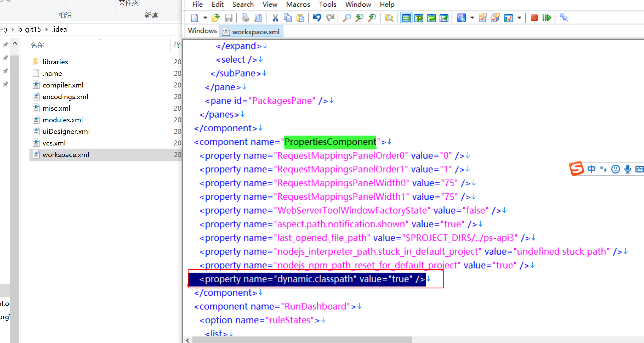Click the Undo arrow icon

317,18
